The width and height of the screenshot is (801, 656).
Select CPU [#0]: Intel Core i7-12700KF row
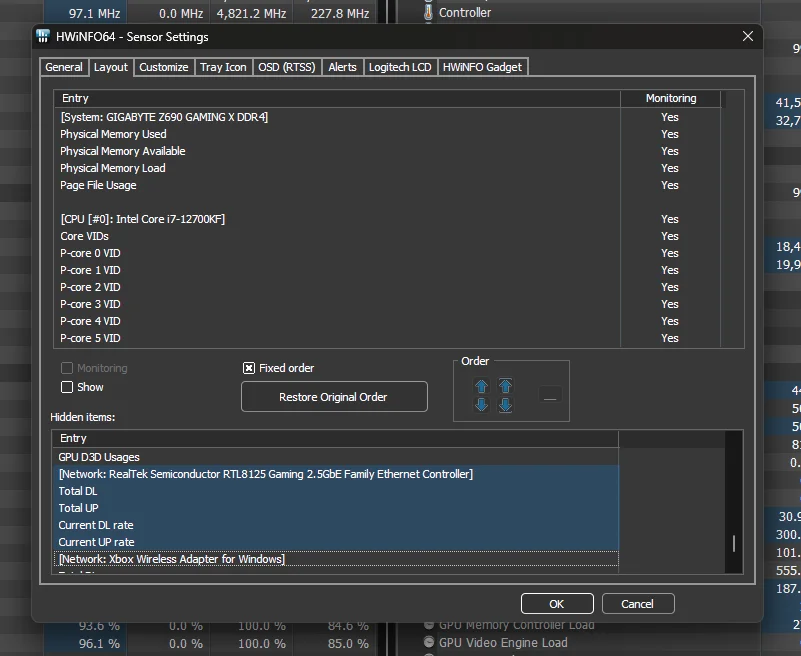(337, 219)
